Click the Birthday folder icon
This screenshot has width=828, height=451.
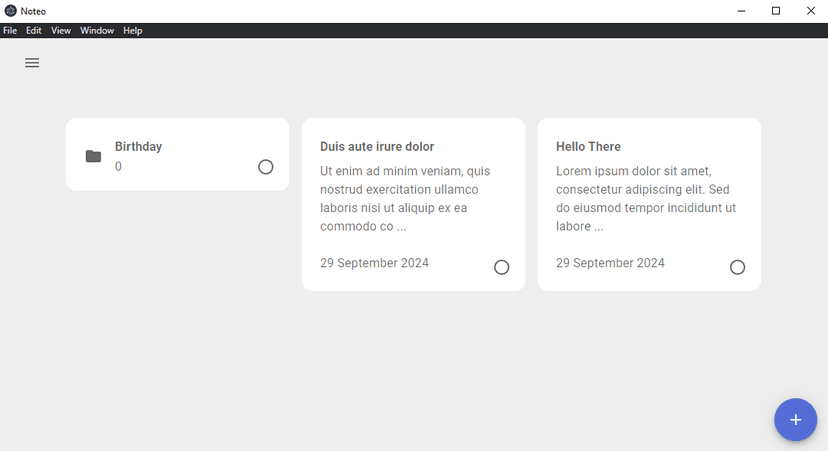coord(93,156)
